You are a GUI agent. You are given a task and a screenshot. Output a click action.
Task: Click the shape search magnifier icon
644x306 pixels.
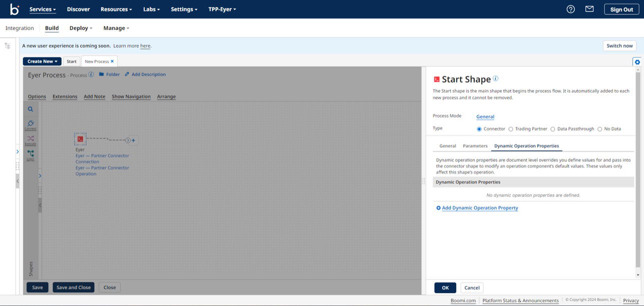(31, 109)
